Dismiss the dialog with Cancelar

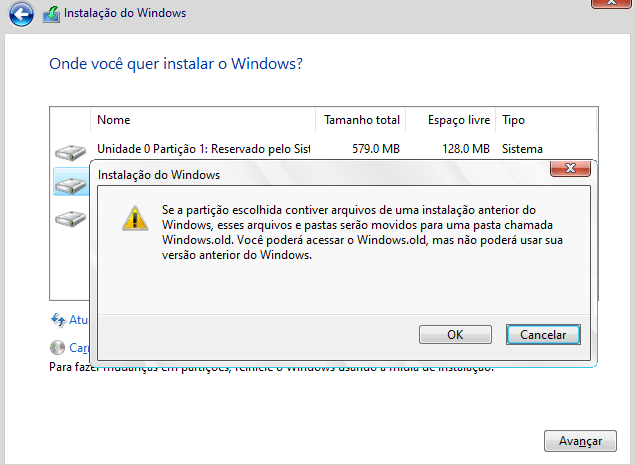(543, 335)
